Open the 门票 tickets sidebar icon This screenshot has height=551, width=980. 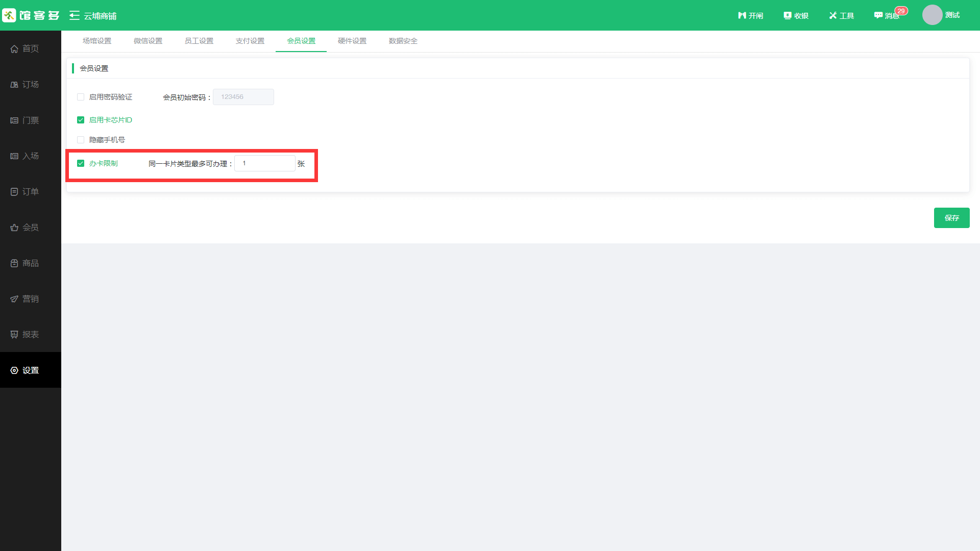(14, 120)
